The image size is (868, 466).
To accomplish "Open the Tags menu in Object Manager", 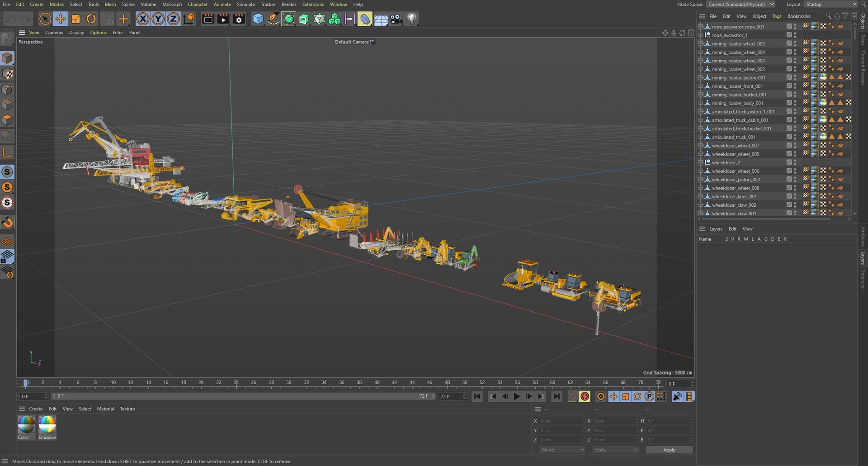I will click(777, 16).
